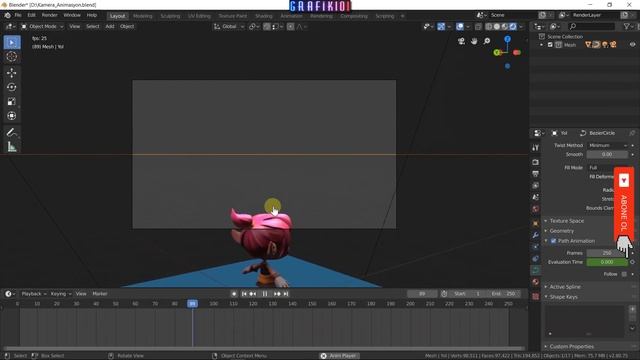This screenshot has height=360, width=640.
Task: Switch to the Modeling workspace tab
Action: click(x=142, y=16)
